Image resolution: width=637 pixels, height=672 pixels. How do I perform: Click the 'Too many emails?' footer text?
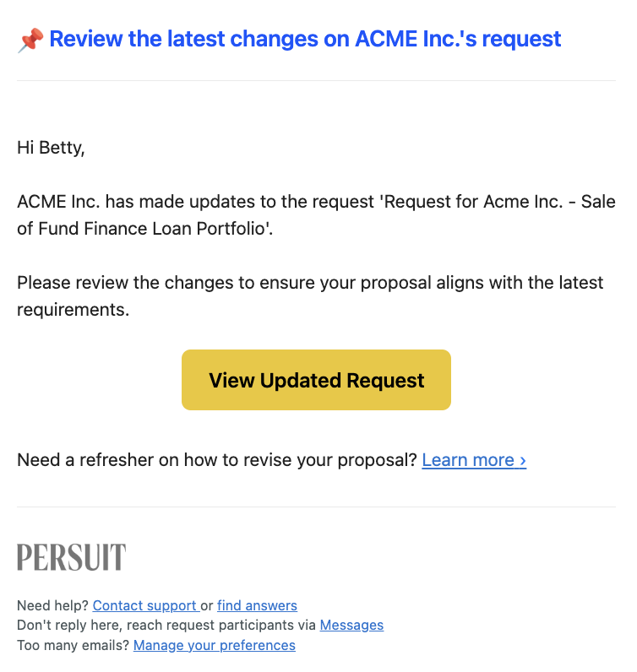[73, 645]
